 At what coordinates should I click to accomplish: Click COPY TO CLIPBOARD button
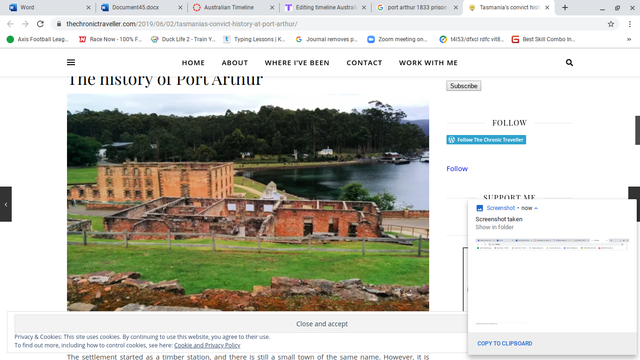(504, 344)
